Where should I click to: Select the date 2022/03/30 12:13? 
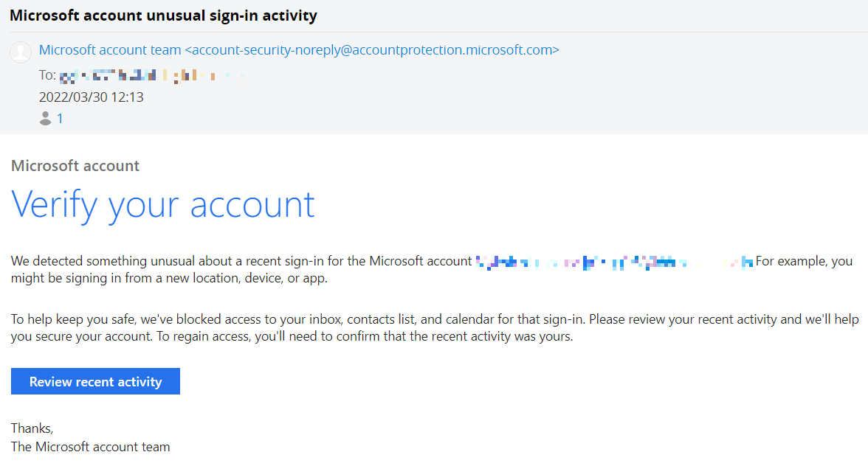92,97
